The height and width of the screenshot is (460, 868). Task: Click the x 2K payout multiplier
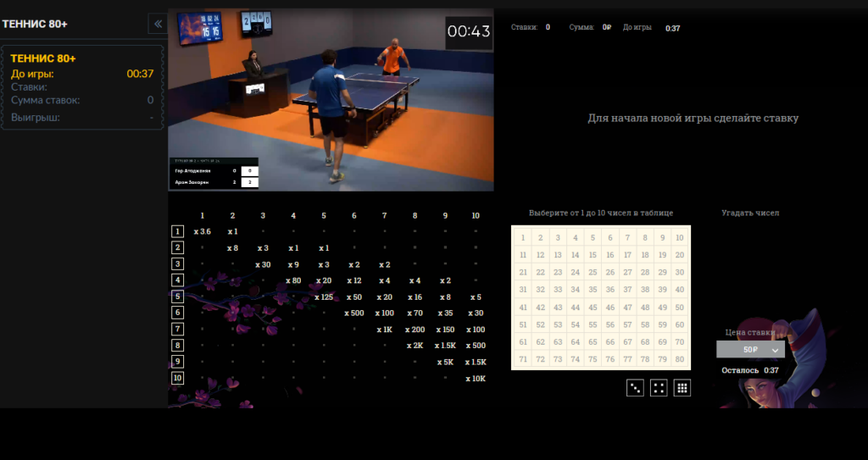(415, 346)
